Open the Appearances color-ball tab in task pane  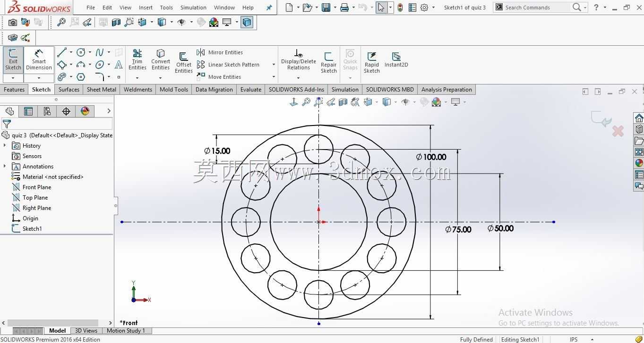pos(639,163)
